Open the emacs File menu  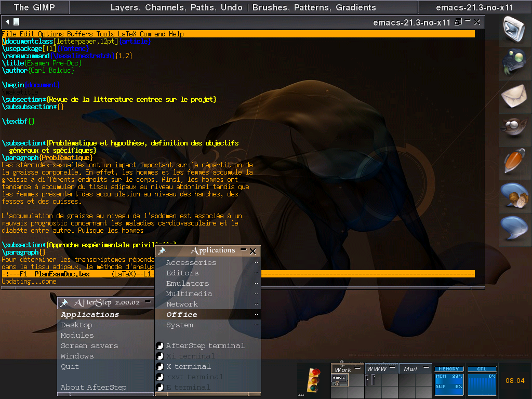point(9,34)
